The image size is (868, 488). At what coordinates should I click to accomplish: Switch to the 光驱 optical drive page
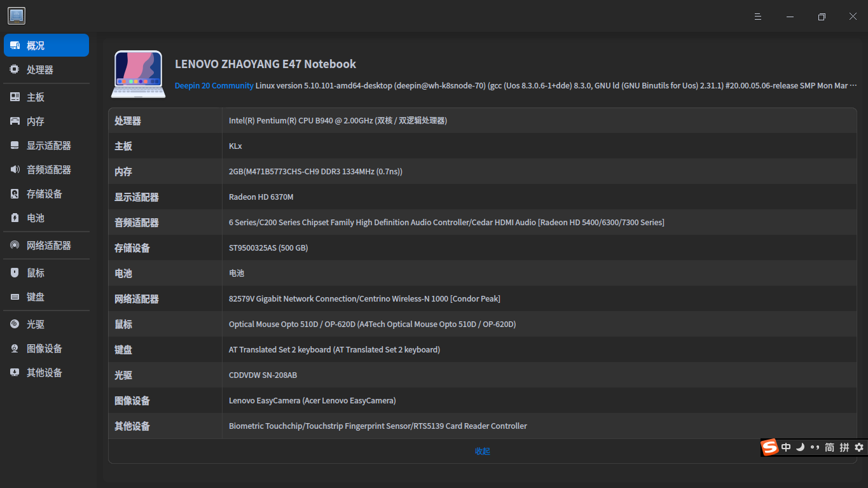pyautogui.click(x=36, y=324)
